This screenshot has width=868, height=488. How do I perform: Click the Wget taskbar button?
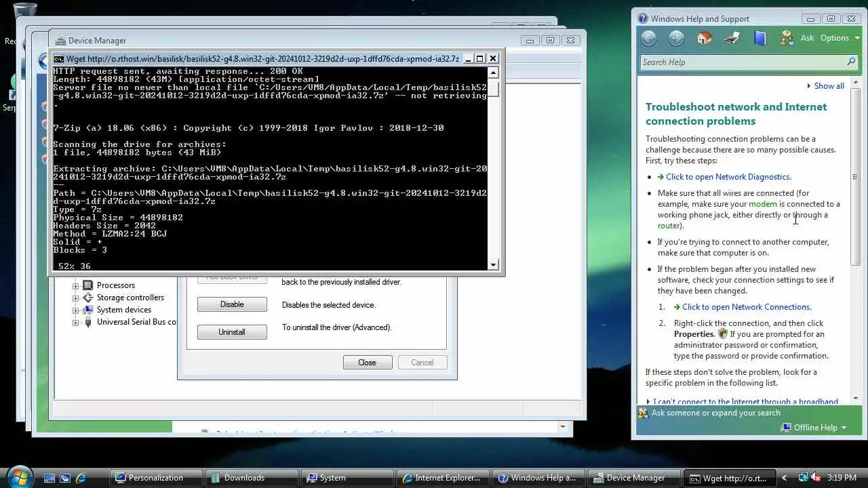(729, 478)
